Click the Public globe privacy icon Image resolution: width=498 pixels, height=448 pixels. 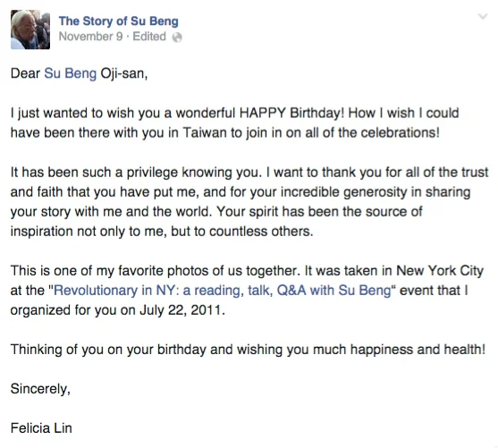pyautogui.click(x=177, y=38)
